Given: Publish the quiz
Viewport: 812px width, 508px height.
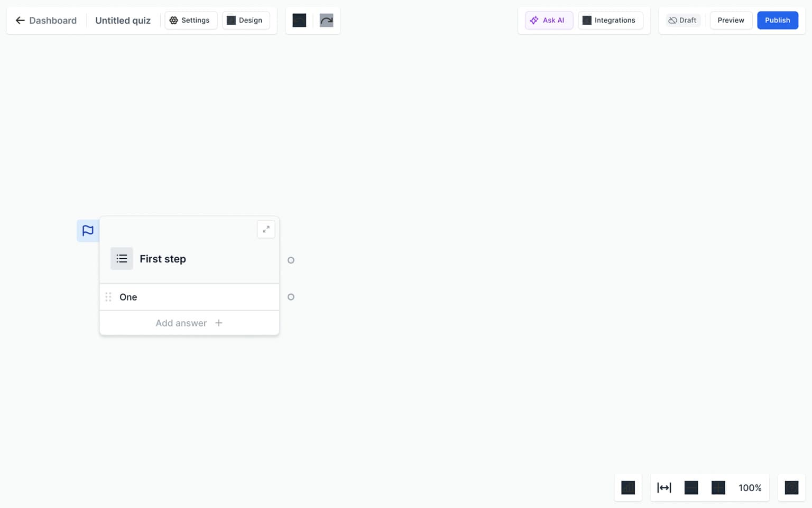Looking at the screenshot, I should 777,20.
